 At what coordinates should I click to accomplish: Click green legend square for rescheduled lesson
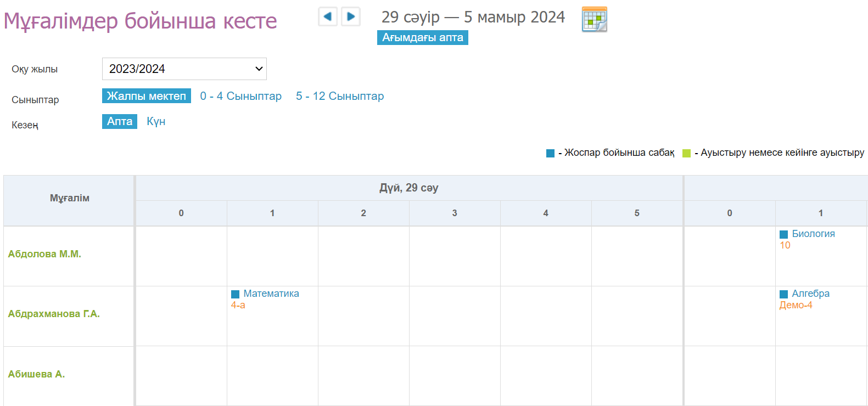point(686,153)
